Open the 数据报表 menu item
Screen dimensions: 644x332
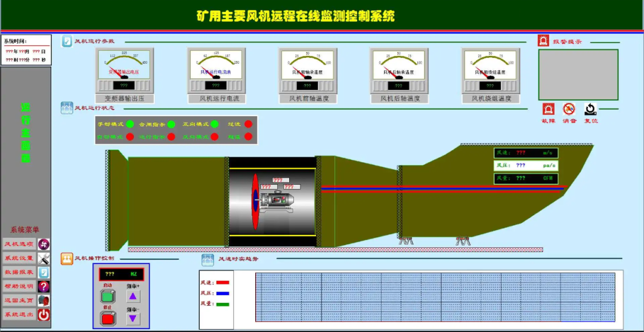19,272
